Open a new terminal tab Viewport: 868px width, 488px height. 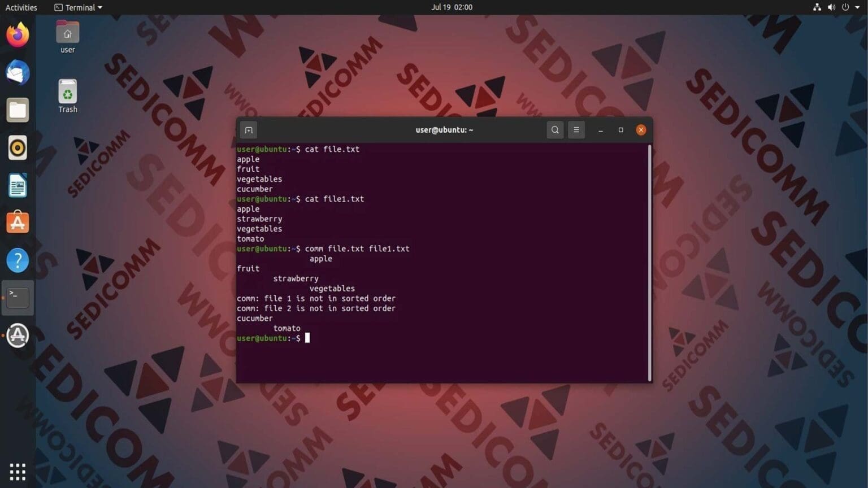249,130
